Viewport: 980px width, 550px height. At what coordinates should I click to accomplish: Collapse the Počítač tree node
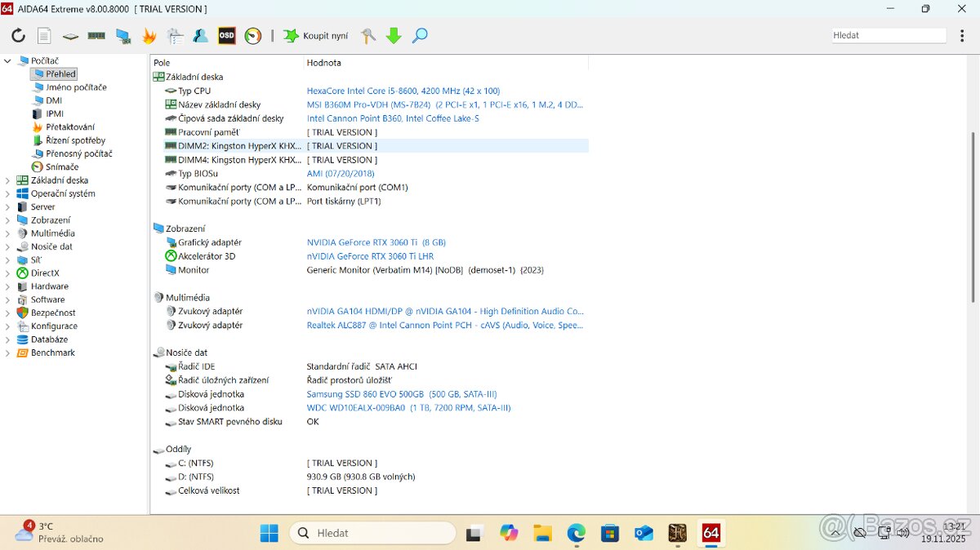tap(8, 61)
